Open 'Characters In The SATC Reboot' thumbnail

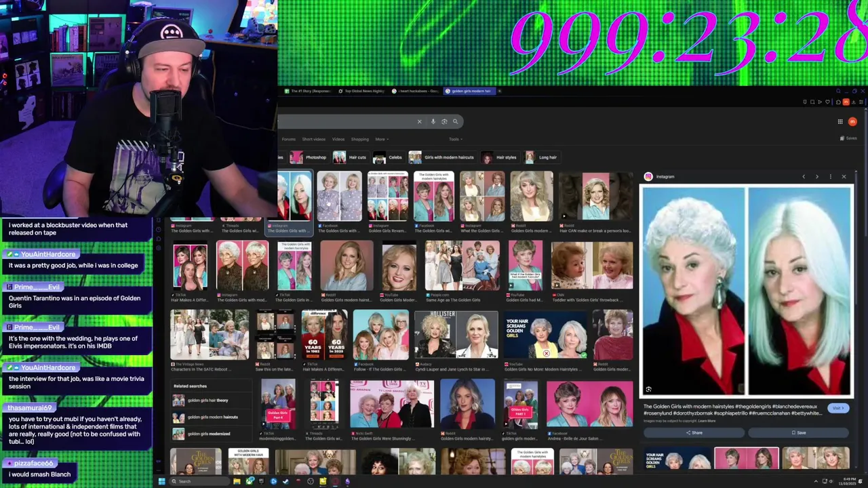coord(210,334)
